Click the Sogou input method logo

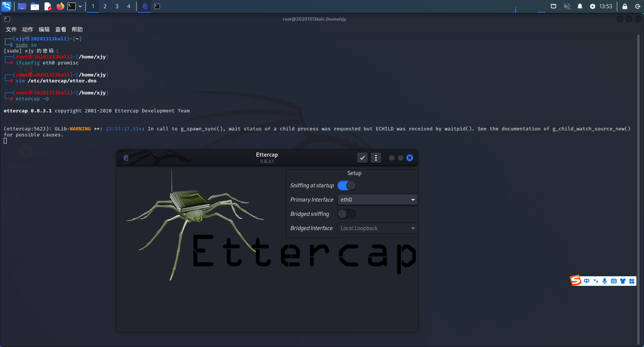click(x=576, y=280)
